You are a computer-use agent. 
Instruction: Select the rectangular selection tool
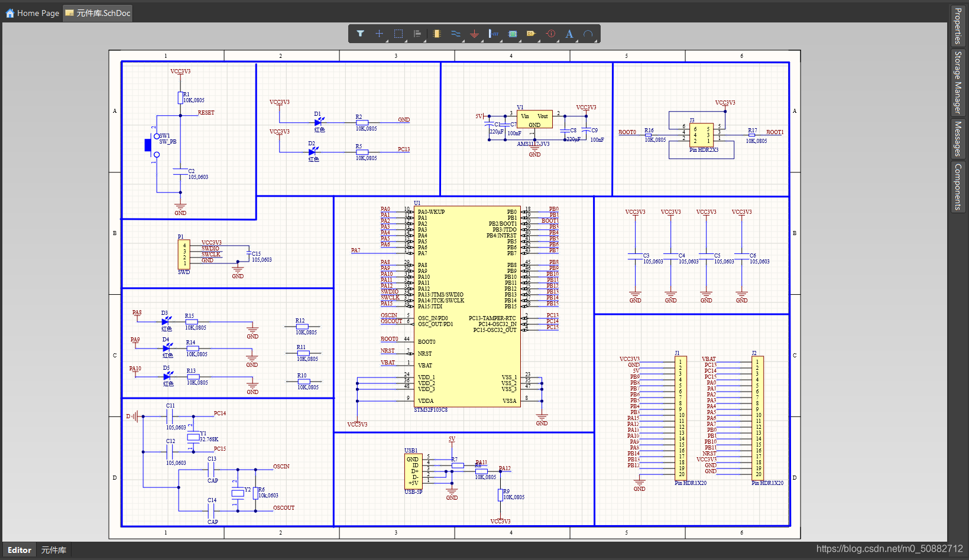coord(398,34)
